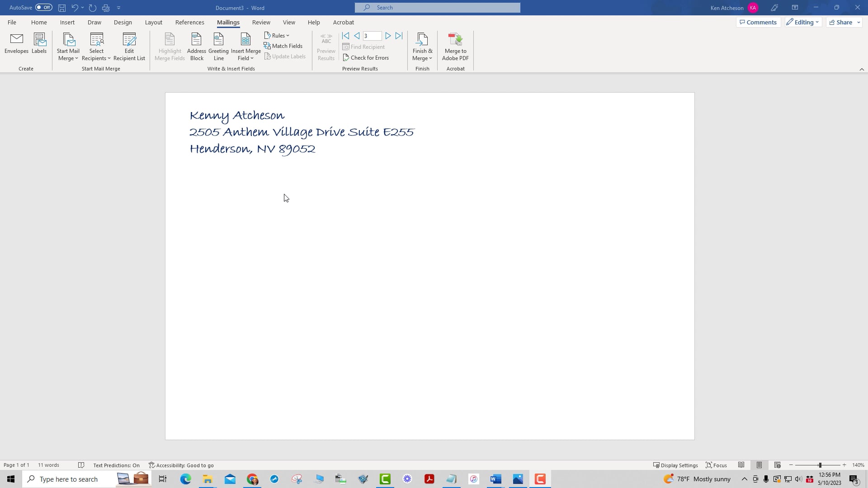This screenshot has height=488, width=868.
Task: Insert a Greeting Line
Action: point(218,47)
